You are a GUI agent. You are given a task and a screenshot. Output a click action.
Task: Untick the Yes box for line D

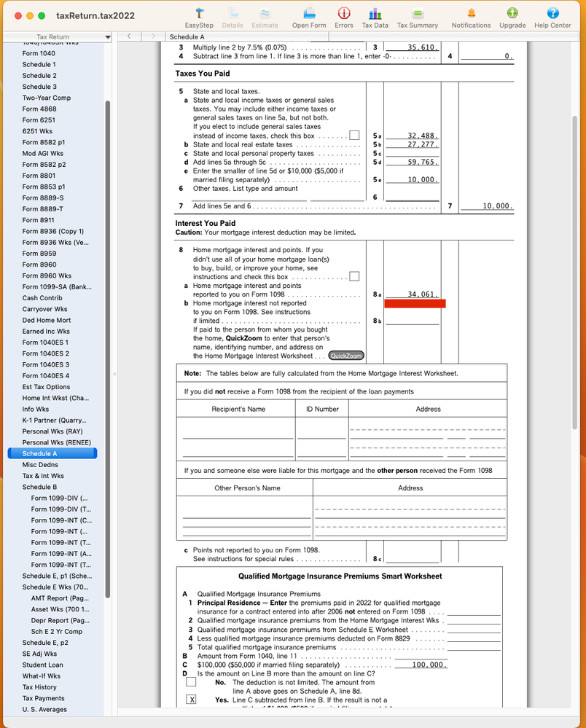191,699
